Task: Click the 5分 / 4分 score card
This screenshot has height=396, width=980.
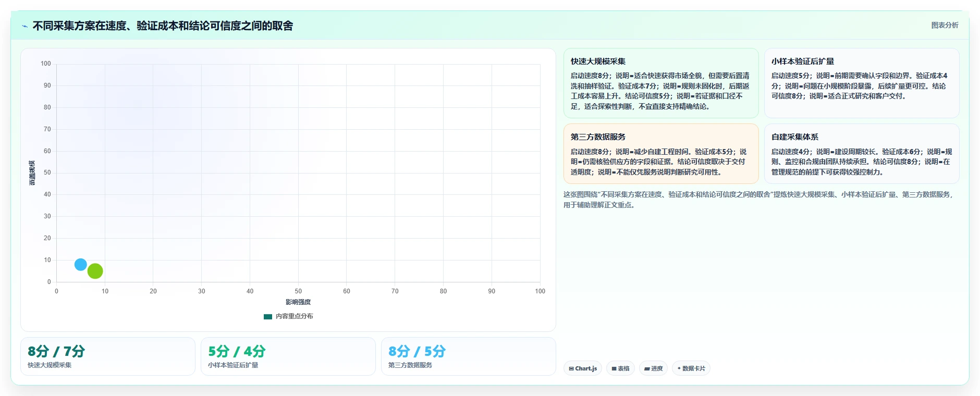Action: (288, 356)
